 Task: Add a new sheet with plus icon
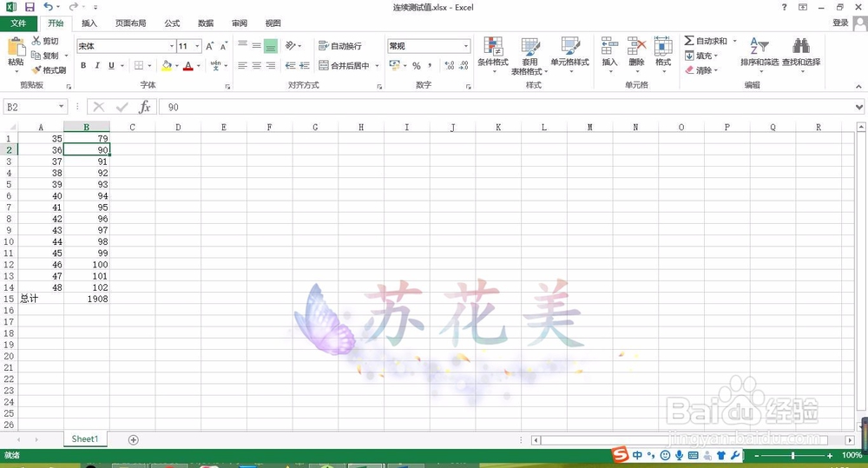(x=134, y=439)
